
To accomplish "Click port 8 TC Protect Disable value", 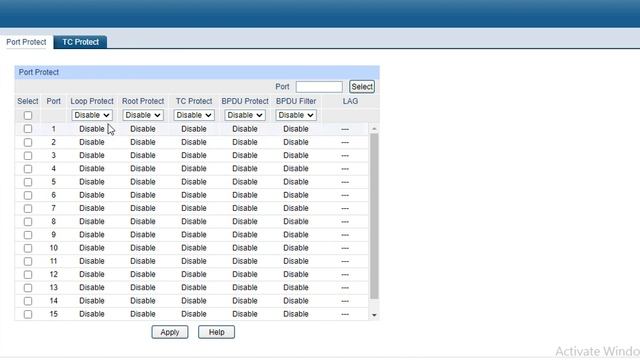I will point(194,222).
